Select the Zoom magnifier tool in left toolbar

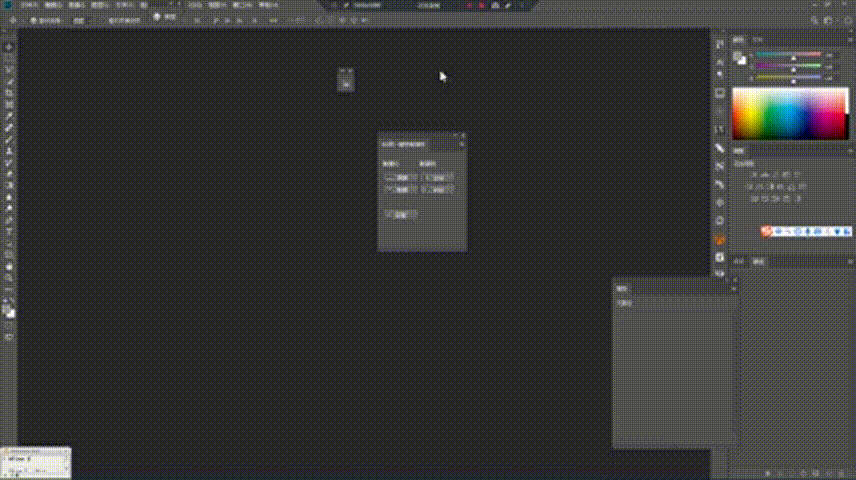pos(9,278)
